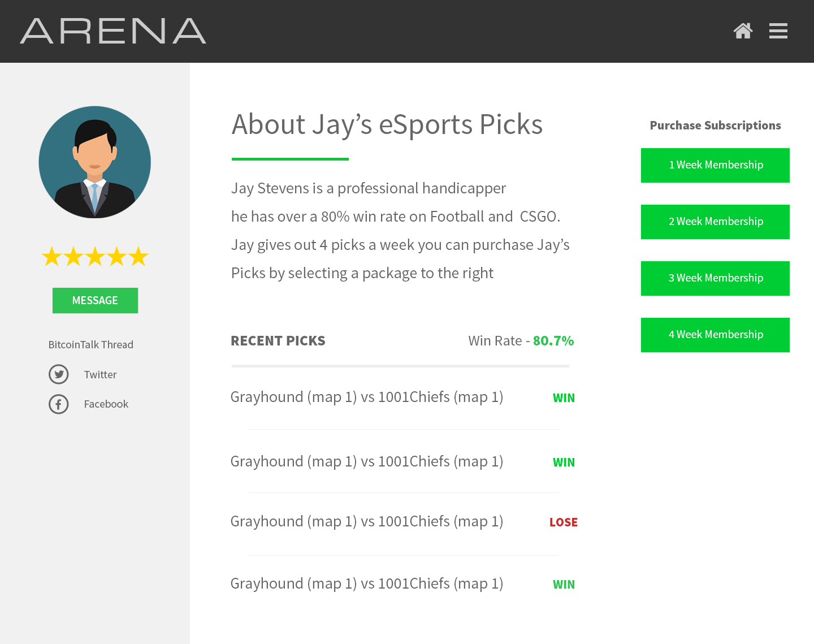Viewport: 814px width, 644px height.
Task: Open the BitcoinTalk Thread link
Action: click(91, 344)
